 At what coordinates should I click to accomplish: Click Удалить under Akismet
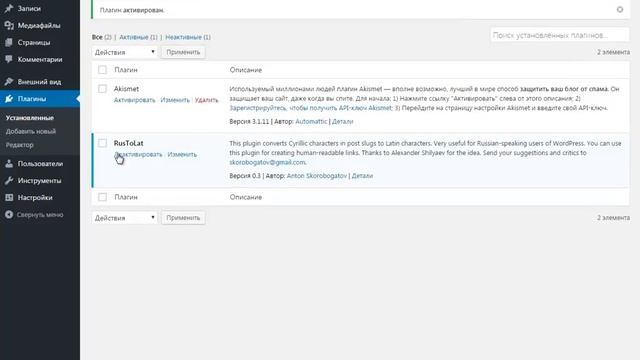(x=207, y=100)
